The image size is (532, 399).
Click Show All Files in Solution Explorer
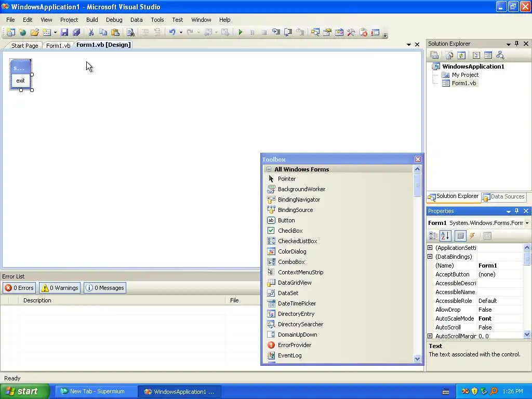coord(449,55)
